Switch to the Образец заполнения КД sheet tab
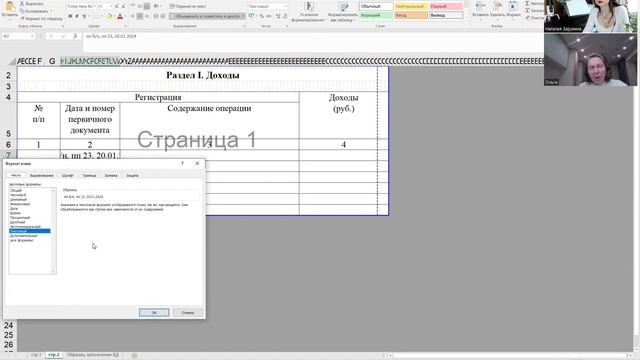This screenshot has height=360, width=640. coord(93,355)
